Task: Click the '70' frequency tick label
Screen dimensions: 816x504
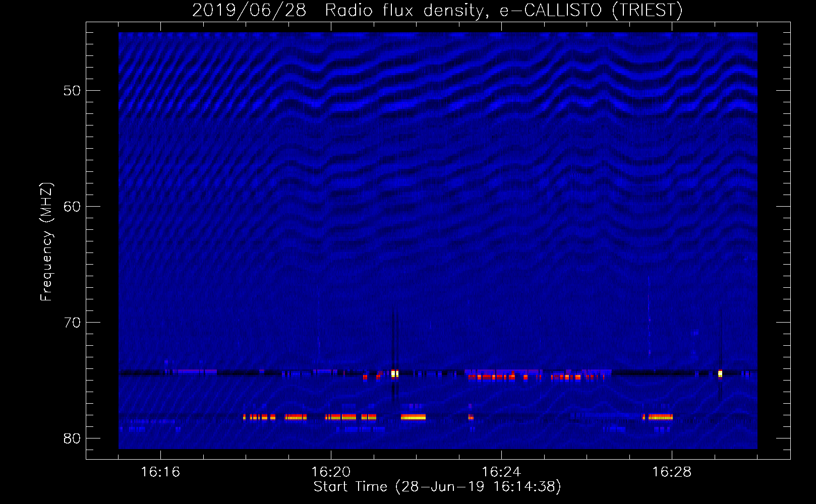Action: pyautogui.click(x=72, y=323)
